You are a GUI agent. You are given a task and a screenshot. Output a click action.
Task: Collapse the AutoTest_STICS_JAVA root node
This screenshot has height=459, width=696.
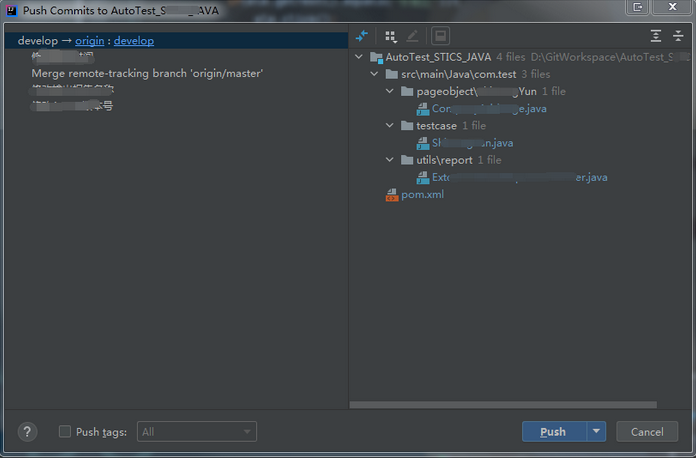pos(360,58)
